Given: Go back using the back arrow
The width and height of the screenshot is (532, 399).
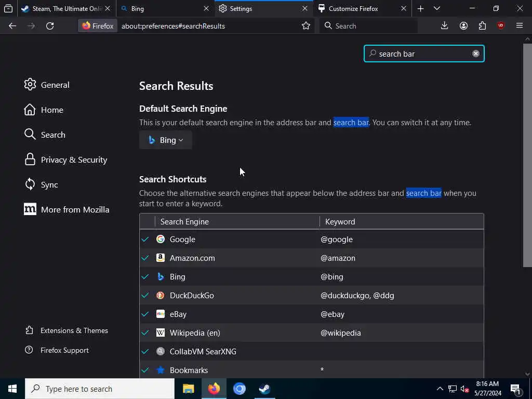Looking at the screenshot, I should [12, 26].
